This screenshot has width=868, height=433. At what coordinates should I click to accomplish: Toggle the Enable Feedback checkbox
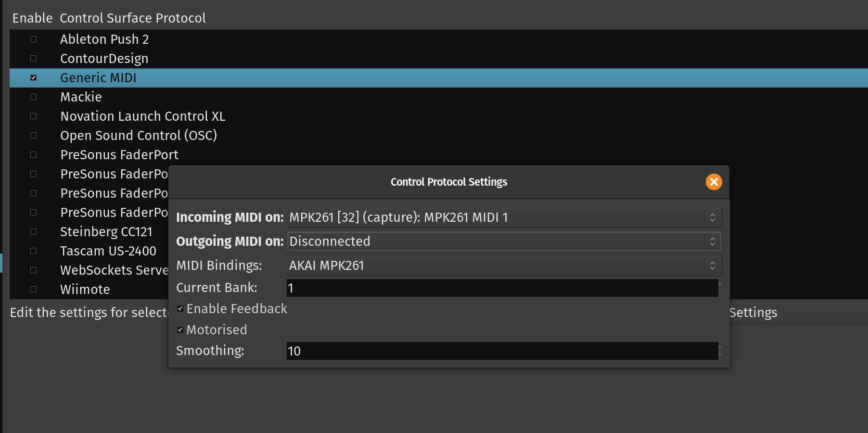[x=180, y=309]
